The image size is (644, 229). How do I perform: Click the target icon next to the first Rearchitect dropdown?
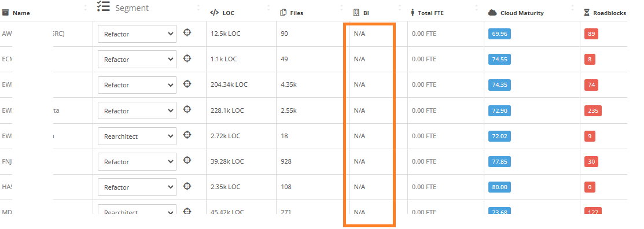187,135
